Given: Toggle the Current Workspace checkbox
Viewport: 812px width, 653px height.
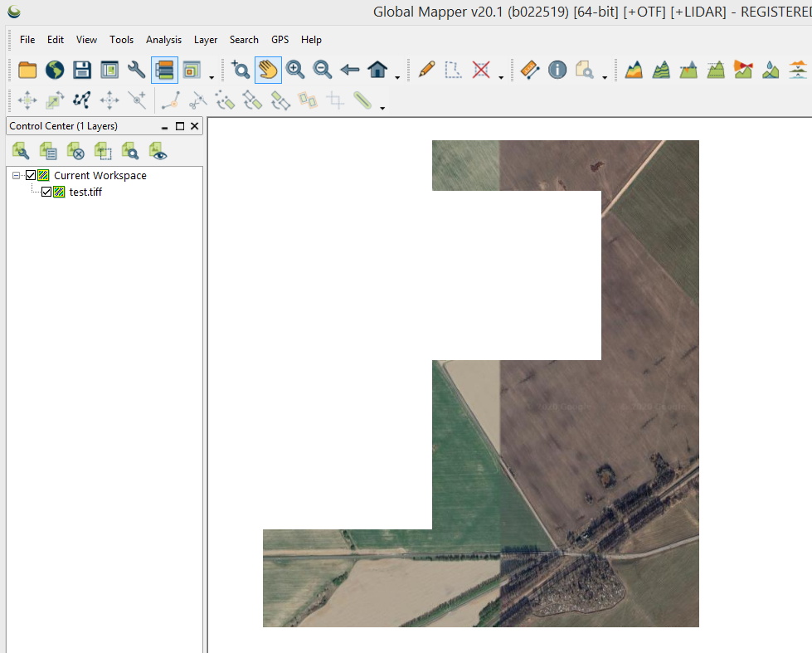Looking at the screenshot, I should click(x=32, y=175).
